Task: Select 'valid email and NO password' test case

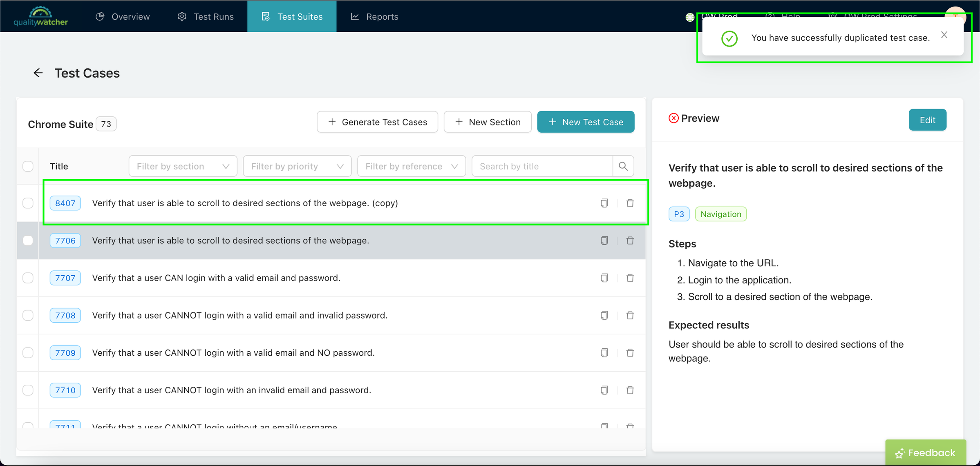Action: tap(233, 353)
